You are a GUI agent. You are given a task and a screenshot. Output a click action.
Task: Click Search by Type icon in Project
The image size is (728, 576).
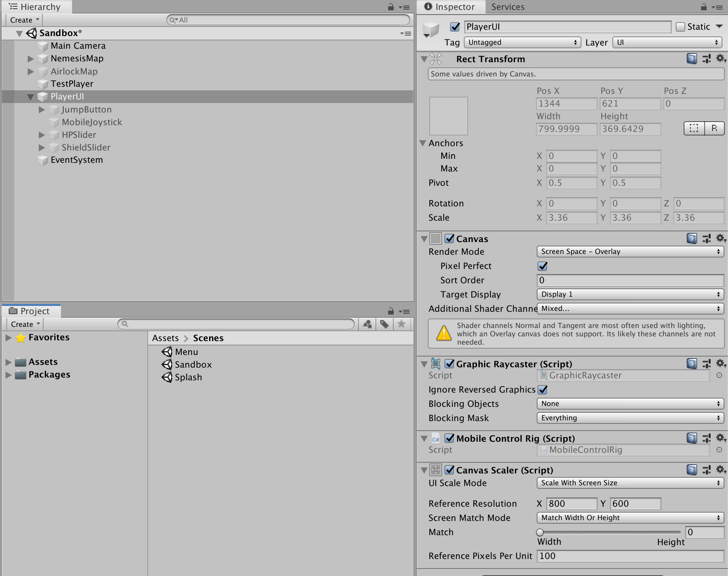(367, 324)
